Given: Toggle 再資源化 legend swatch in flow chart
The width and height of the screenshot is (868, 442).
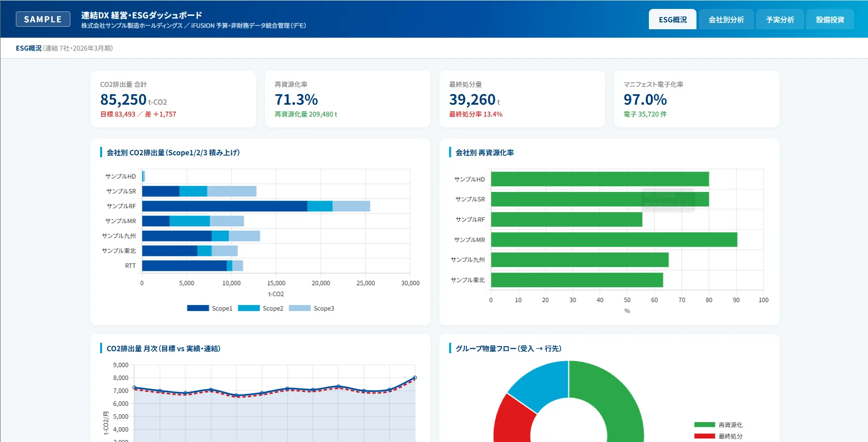Looking at the screenshot, I should coord(704,425).
